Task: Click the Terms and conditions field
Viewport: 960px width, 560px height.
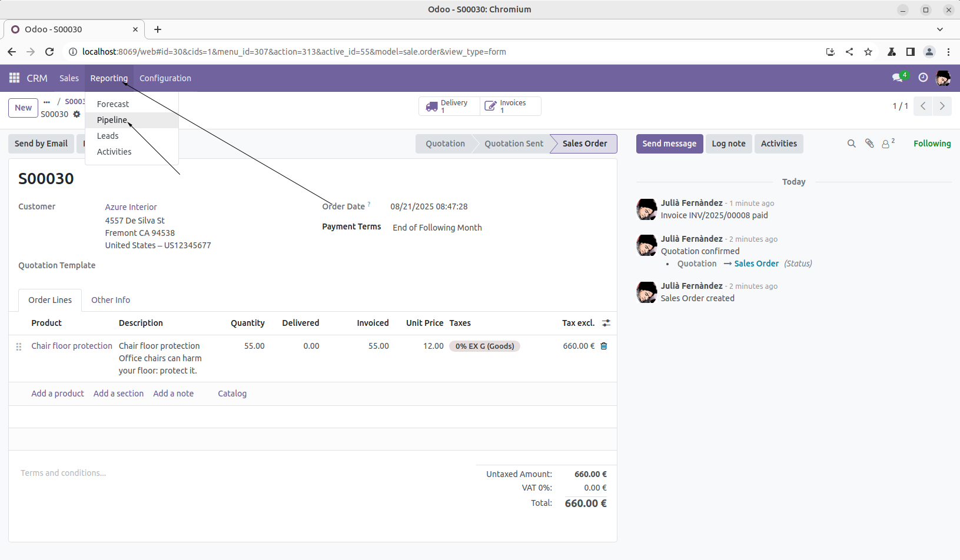Action: [64, 473]
